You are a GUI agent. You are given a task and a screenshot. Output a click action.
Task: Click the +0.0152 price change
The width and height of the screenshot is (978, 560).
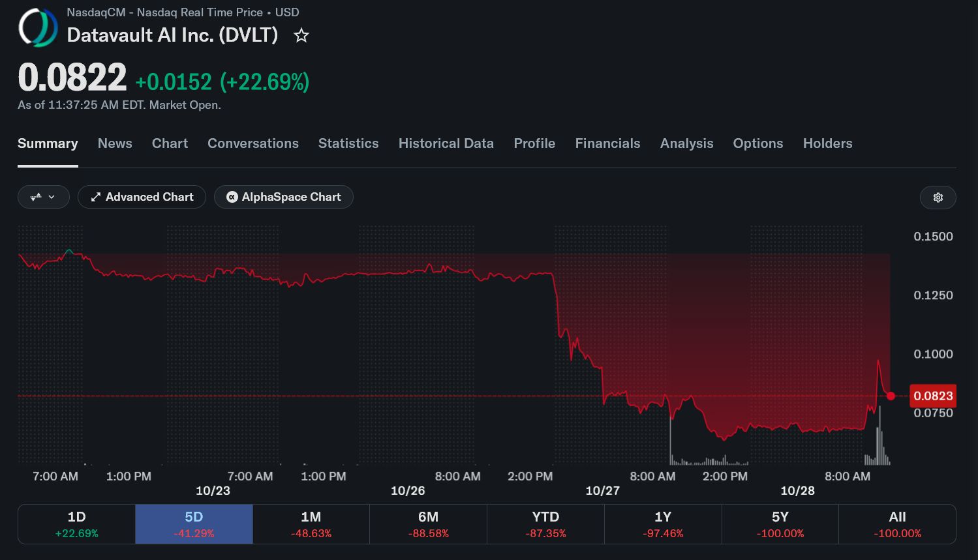click(174, 82)
